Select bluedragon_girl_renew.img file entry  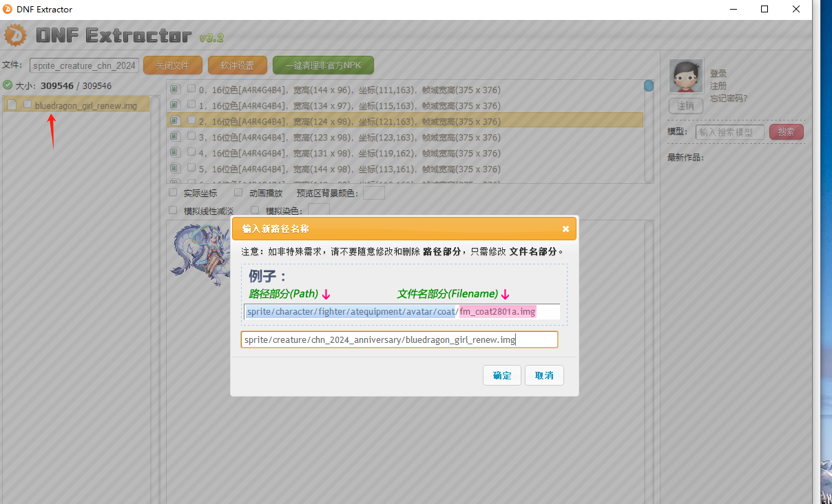coord(76,105)
